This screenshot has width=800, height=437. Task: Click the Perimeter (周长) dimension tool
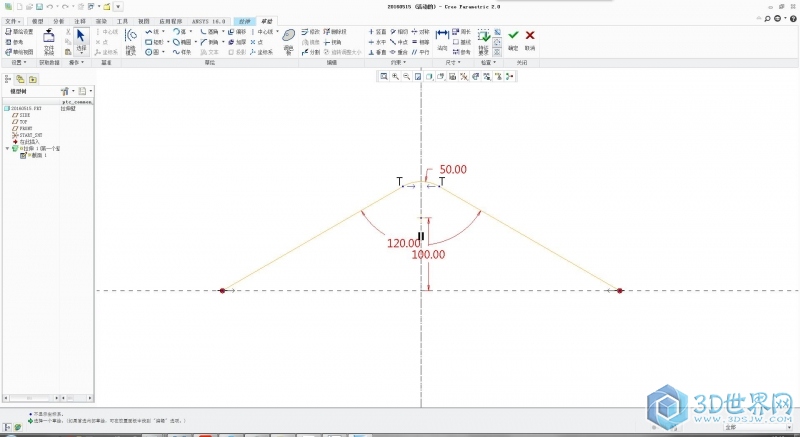[462, 32]
